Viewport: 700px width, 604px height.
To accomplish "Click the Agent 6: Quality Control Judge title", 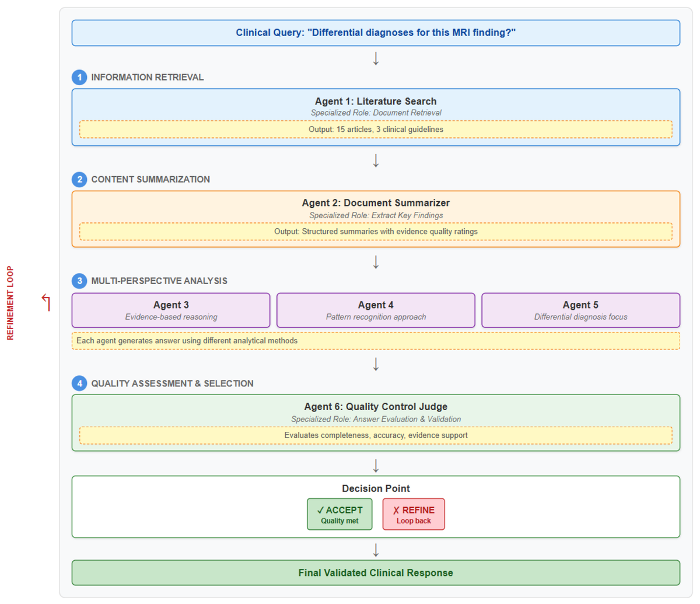I will pos(376,407).
